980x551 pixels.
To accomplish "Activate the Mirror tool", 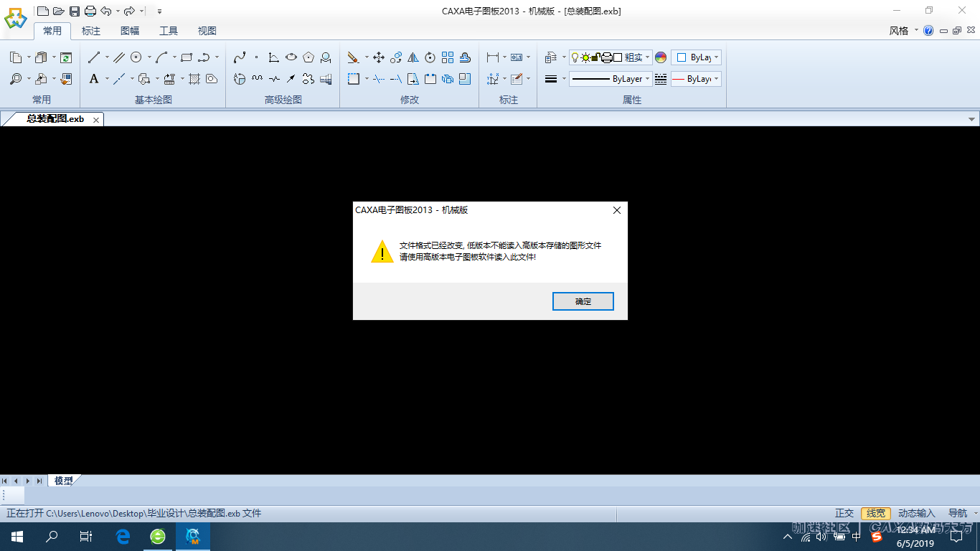I will coord(413,57).
